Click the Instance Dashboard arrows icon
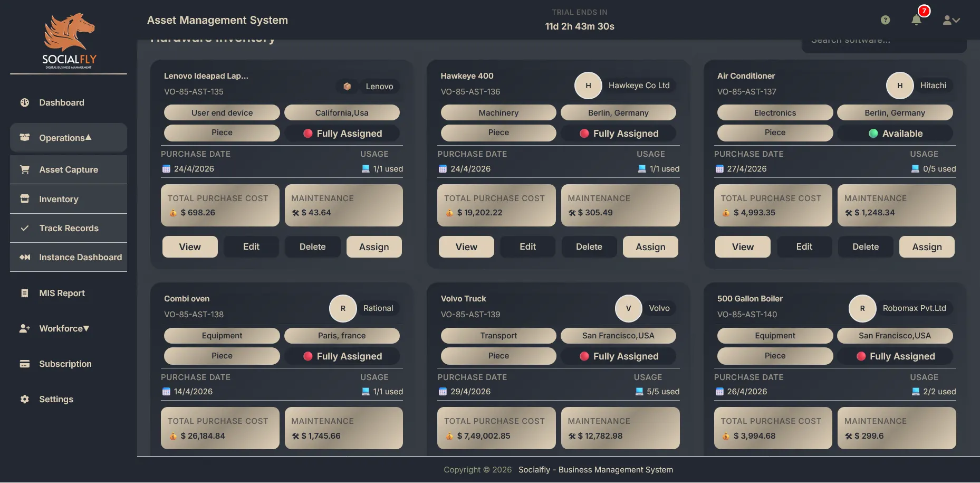 25,257
